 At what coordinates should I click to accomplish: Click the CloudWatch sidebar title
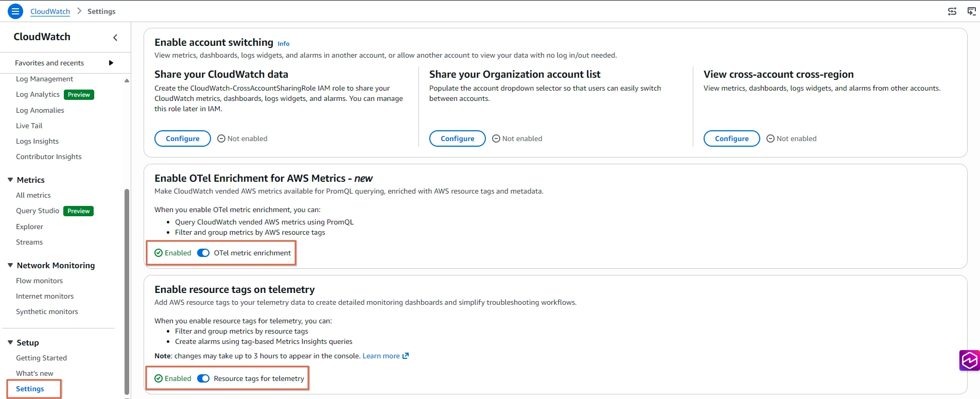point(42,37)
